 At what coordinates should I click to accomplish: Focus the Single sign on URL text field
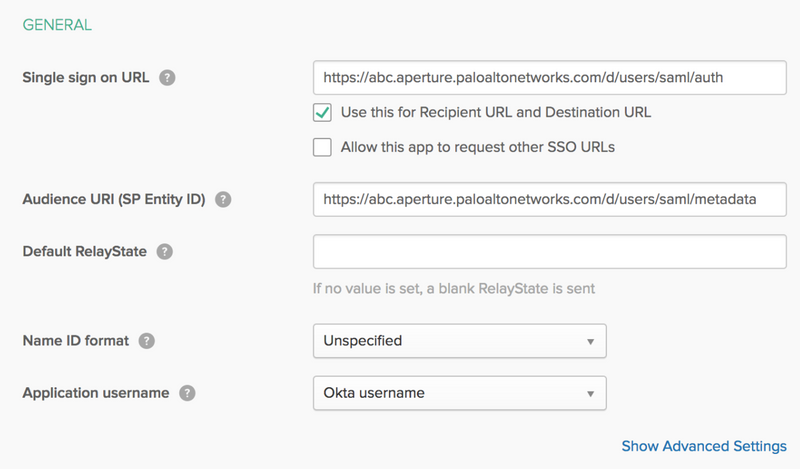point(549,75)
